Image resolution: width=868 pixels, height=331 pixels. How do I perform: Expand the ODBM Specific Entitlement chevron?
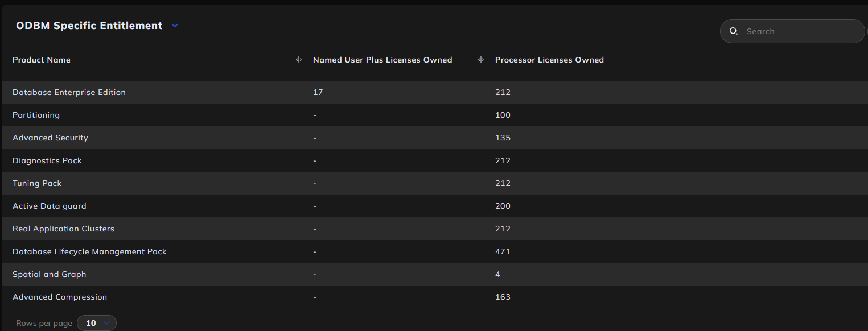(175, 26)
